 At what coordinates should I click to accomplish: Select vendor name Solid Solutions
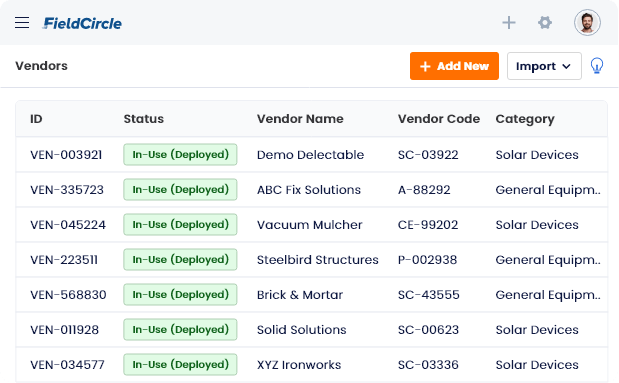point(301,330)
